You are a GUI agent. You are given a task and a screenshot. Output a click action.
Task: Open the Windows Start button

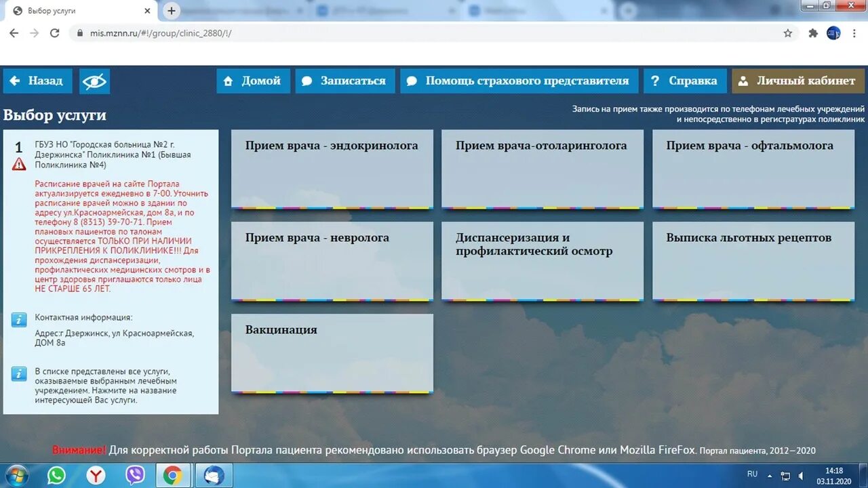click(16, 475)
